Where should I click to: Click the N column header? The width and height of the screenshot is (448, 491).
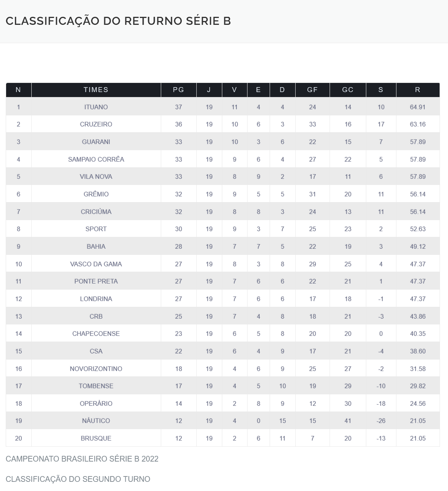pos(18,90)
